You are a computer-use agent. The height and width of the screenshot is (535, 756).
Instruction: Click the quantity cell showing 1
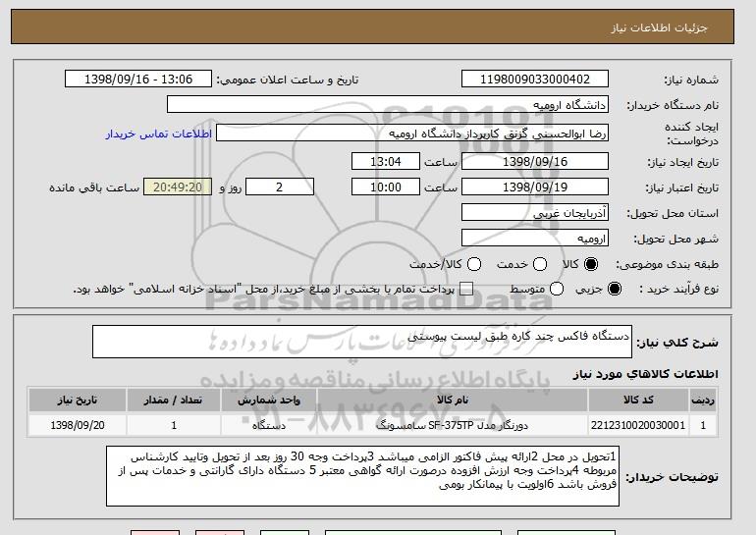coord(174,425)
